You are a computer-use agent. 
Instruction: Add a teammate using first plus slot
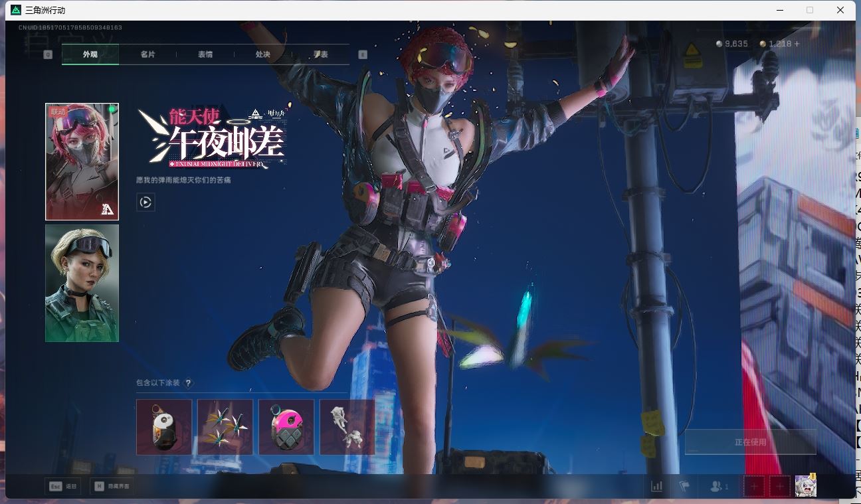tap(754, 486)
